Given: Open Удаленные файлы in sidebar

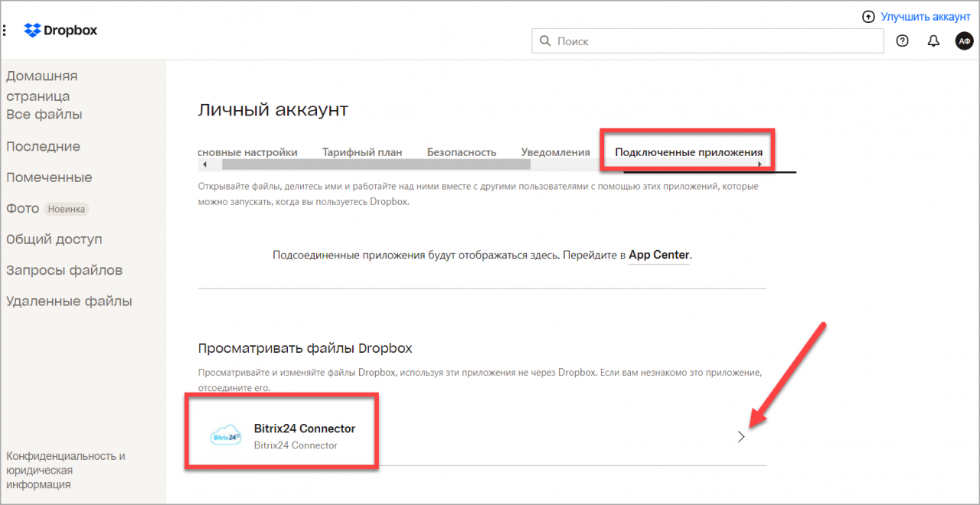Looking at the screenshot, I should tap(69, 301).
